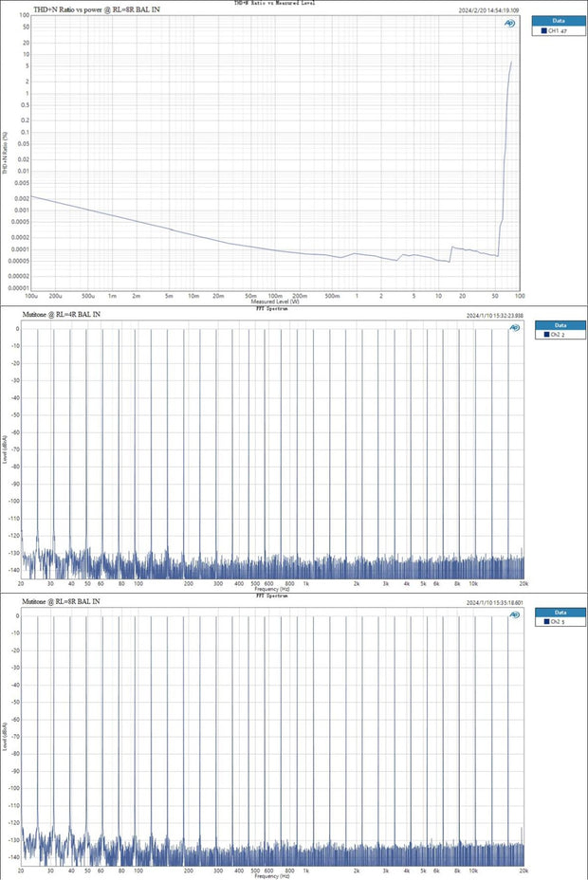
Task: Click the Data header of the middle legend
Action: pos(557,323)
